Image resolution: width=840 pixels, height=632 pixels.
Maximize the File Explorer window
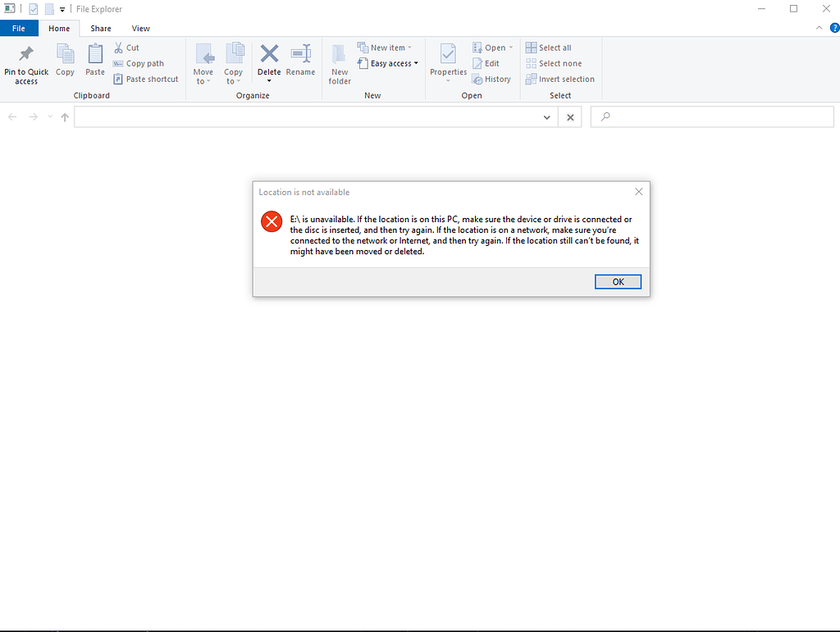click(x=794, y=8)
